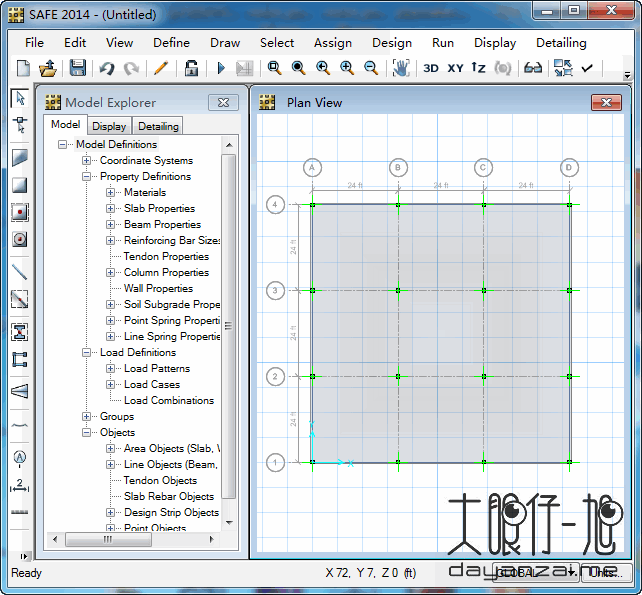The height and width of the screenshot is (595, 642).
Task: Click the Model Explorer scroll down arrow
Action: pyautogui.click(x=229, y=522)
